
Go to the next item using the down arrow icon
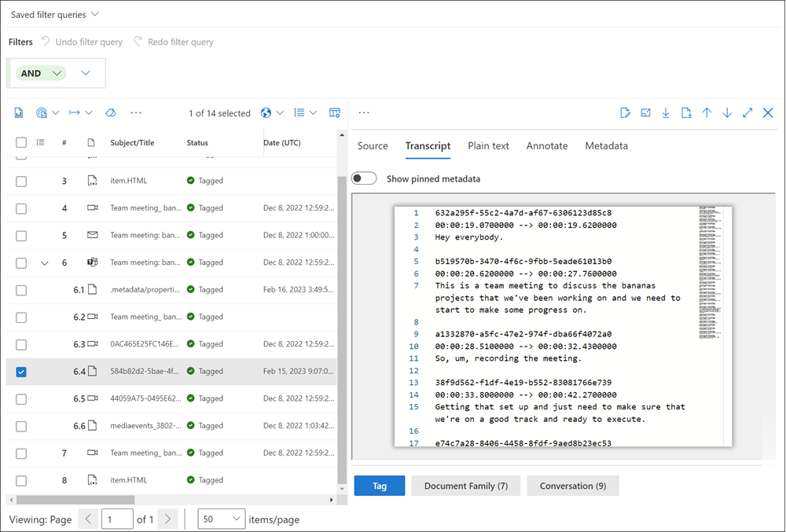click(726, 112)
